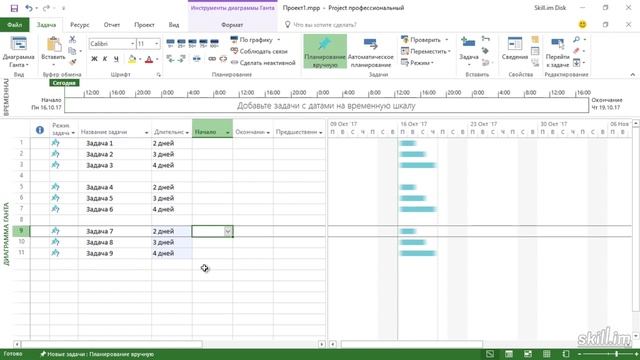Select the Задача 1 name cell
640x360 pixels.
point(115,143)
